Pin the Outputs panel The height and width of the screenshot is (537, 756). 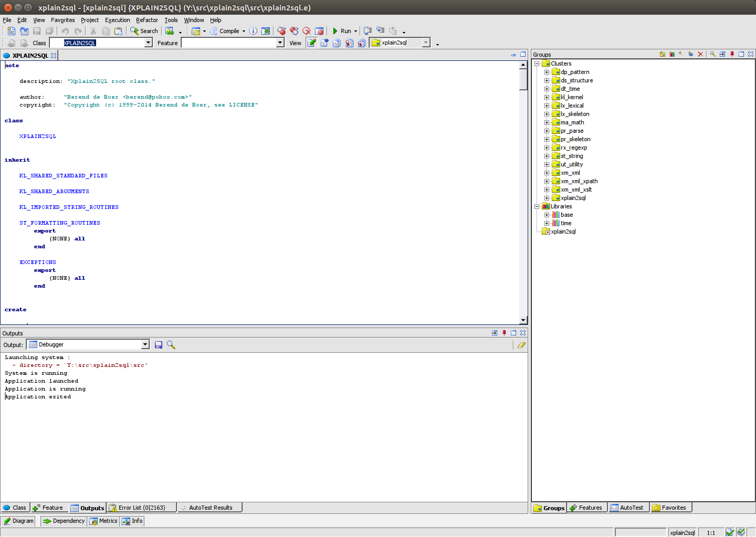tap(504, 332)
